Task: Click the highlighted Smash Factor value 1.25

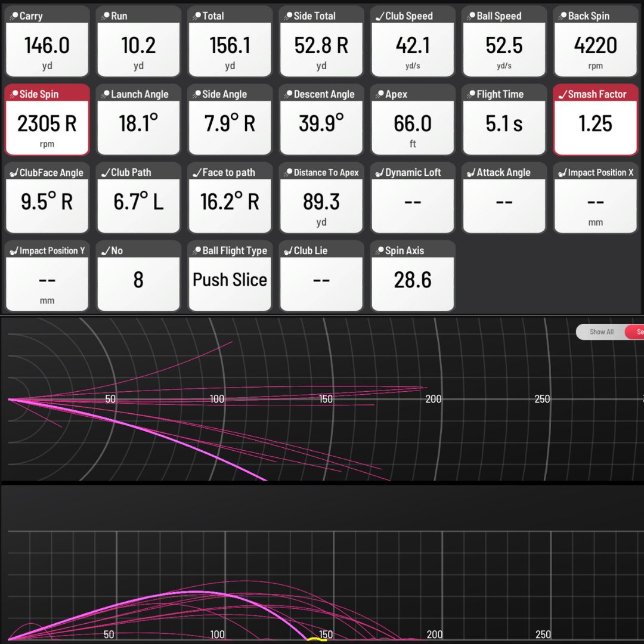Action: click(596, 123)
